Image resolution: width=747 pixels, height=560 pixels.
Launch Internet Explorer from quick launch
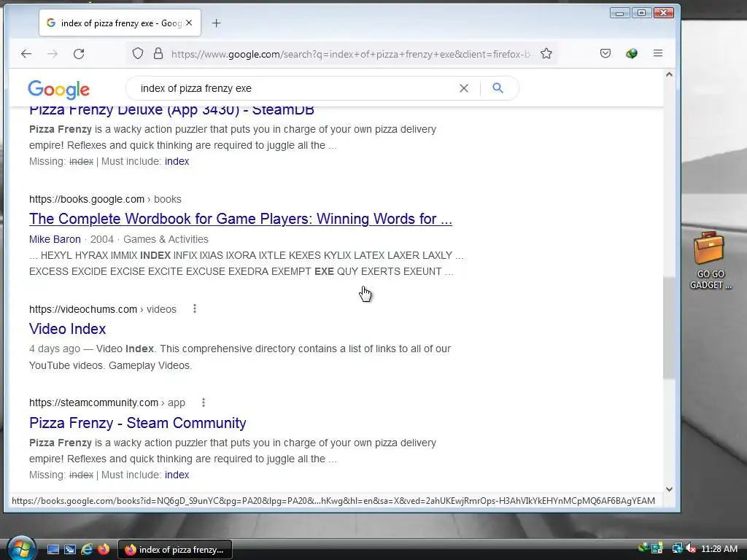87,550
